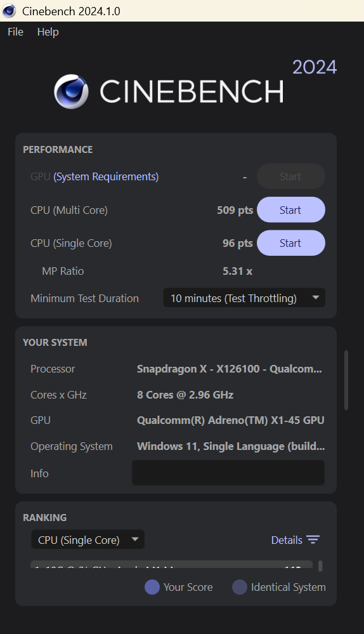The width and height of the screenshot is (364, 634).
Task: Click the Cinebench sphere logo
Action: [71, 91]
